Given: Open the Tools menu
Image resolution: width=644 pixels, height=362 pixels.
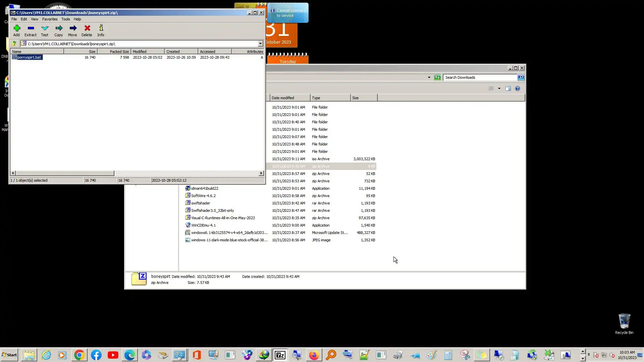Looking at the screenshot, I should 65,19.
